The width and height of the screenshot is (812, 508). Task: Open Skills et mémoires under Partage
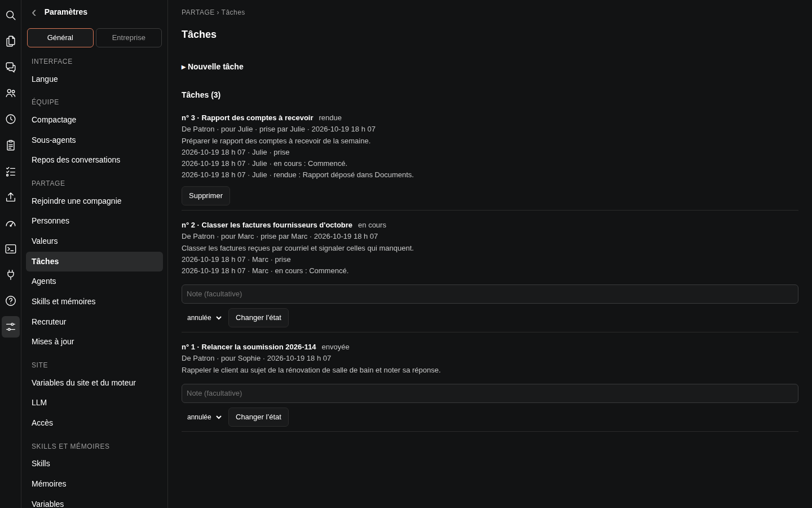[94, 301]
